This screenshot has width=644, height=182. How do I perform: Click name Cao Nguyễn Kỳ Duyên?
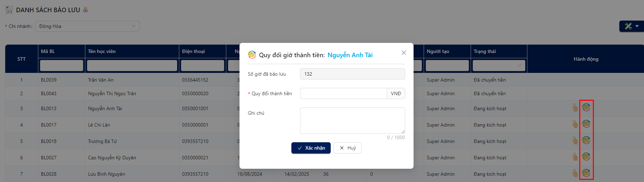pyautogui.click(x=112, y=158)
